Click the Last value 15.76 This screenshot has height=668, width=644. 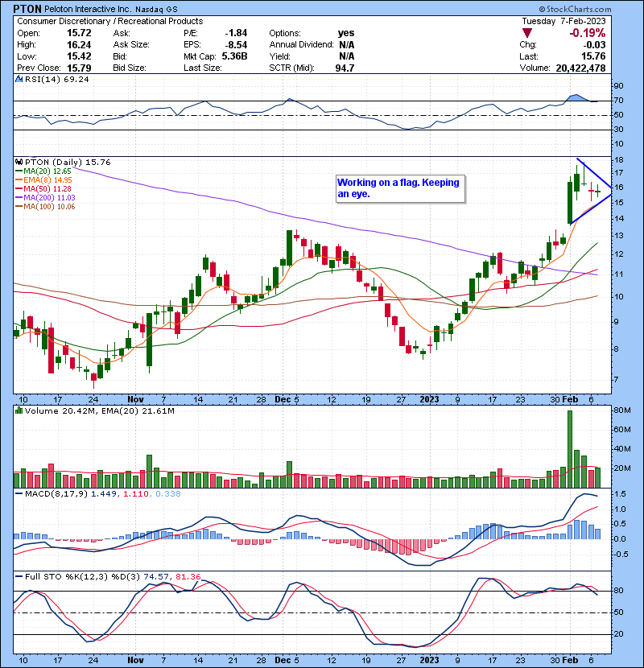point(593,56)
